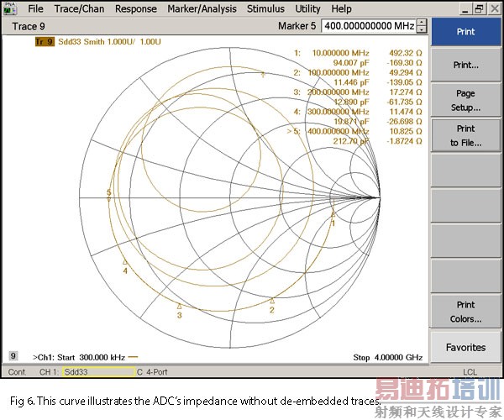Select marker 3 triangle on Smith chart
Viewport: 504px width, 420px height.
180,306
